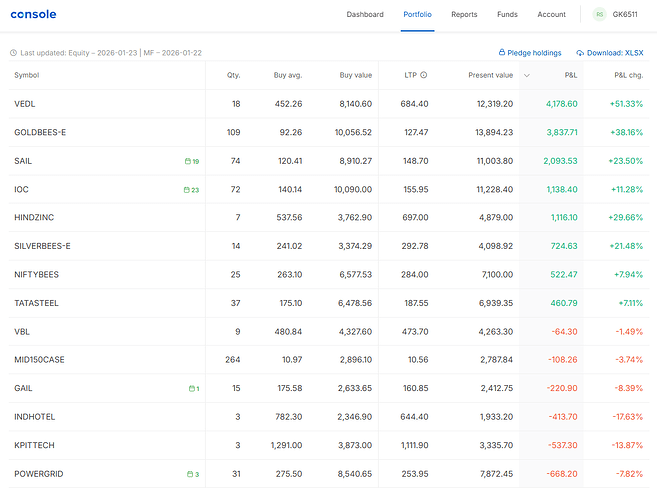Click the Console logo

tap(33, 15)
